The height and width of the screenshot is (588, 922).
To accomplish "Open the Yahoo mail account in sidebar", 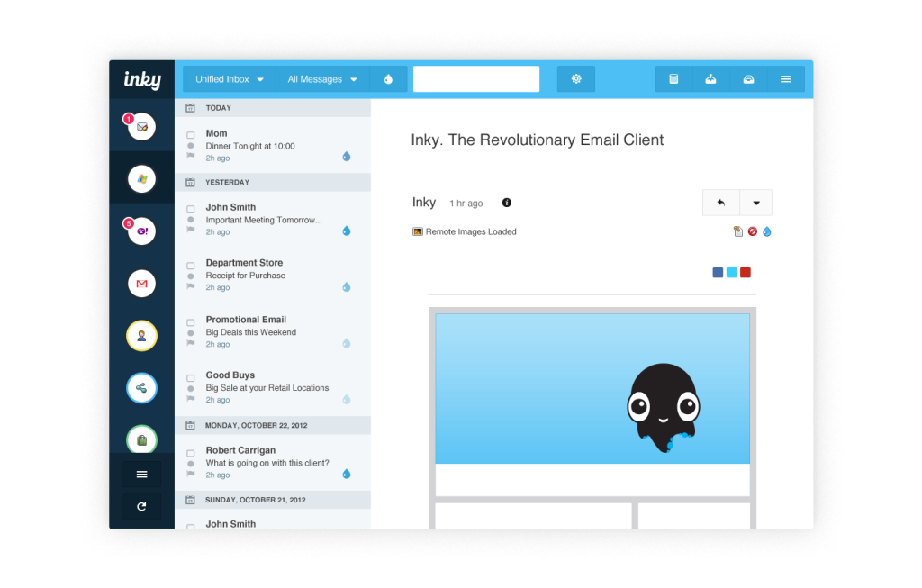I will pyautogui.click(x=141, y=231).
